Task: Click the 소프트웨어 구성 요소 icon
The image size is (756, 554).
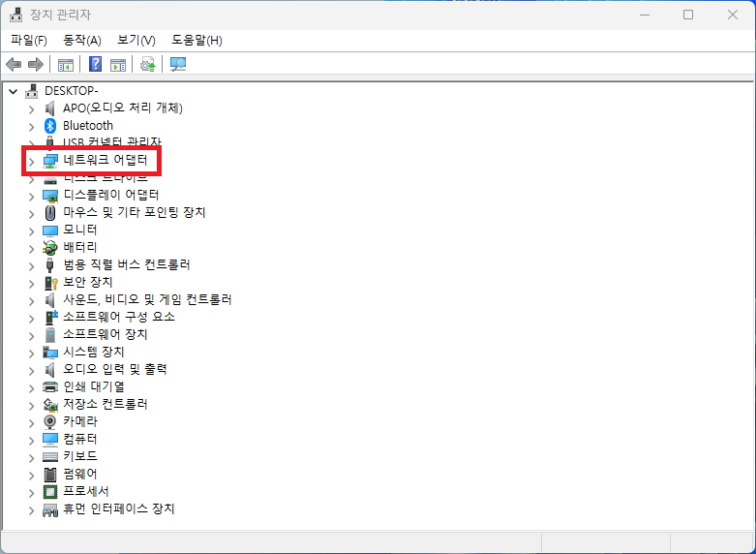Action: click(x=50, y=317)
